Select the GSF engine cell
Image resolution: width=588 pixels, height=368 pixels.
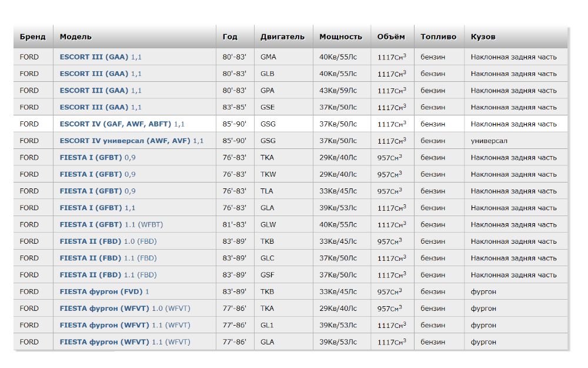tap(283, 275)
